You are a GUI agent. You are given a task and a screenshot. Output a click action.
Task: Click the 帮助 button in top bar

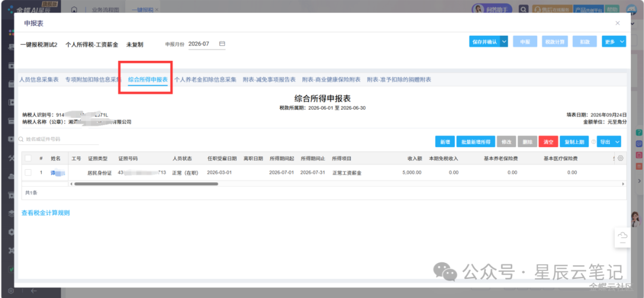pyautogui.click(x=612, y=10)
